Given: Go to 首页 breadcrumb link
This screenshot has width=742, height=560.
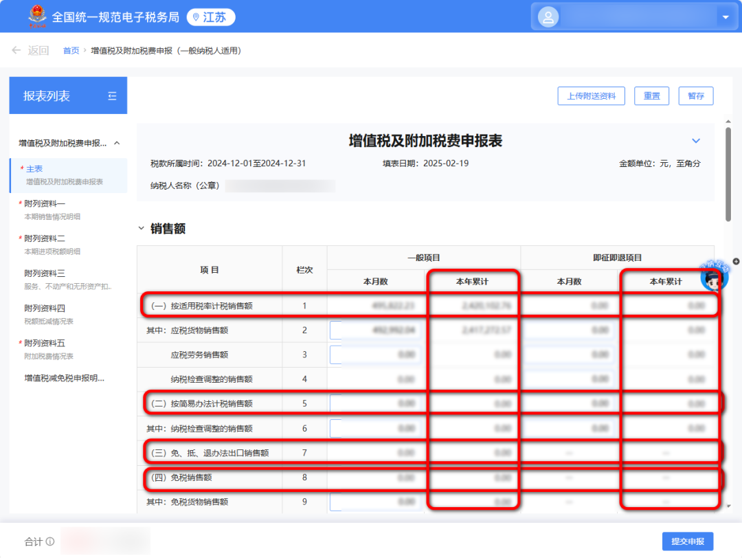Looking at the screenshot, I should click(x=71, y=51).
